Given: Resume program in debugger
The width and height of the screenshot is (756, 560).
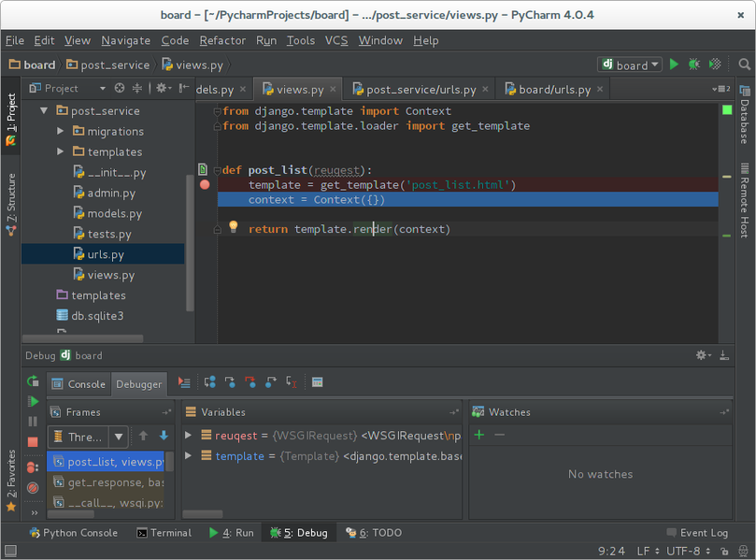Looking at the screenshot, I should click(33, 401).
